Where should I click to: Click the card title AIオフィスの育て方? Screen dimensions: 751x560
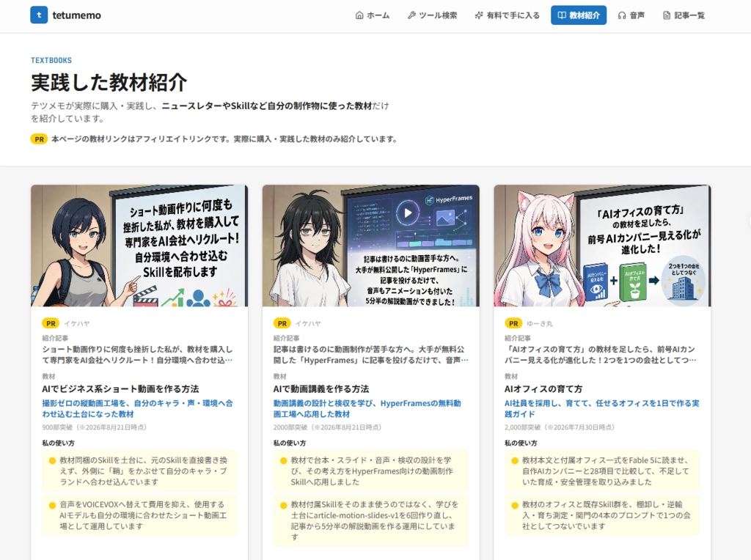pyautogui.click(x=543, y=388)
